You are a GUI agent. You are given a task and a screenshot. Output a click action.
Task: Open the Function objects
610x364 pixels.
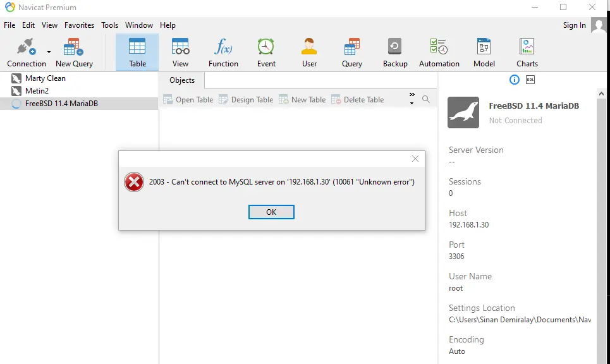click(x=223, y=52)
